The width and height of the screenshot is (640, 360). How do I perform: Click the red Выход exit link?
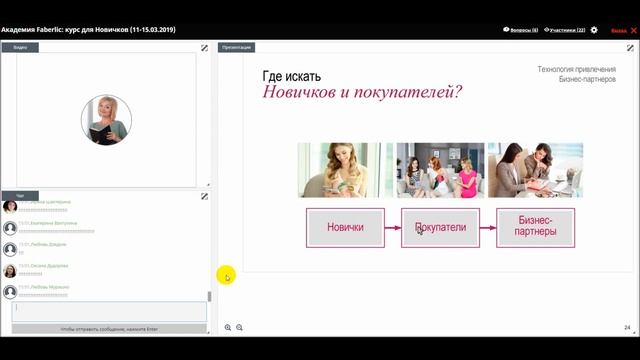619,31
